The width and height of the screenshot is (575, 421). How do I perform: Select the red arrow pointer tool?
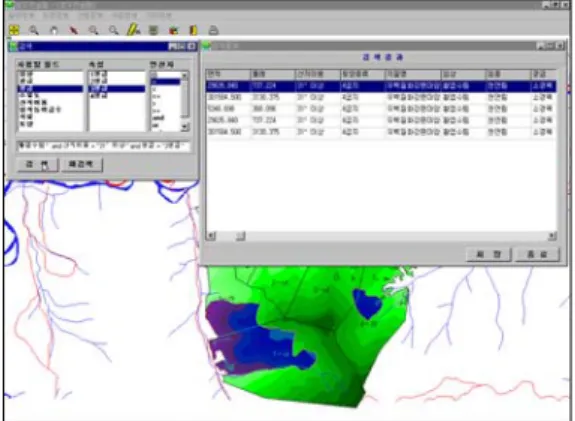tap(74, 30)
